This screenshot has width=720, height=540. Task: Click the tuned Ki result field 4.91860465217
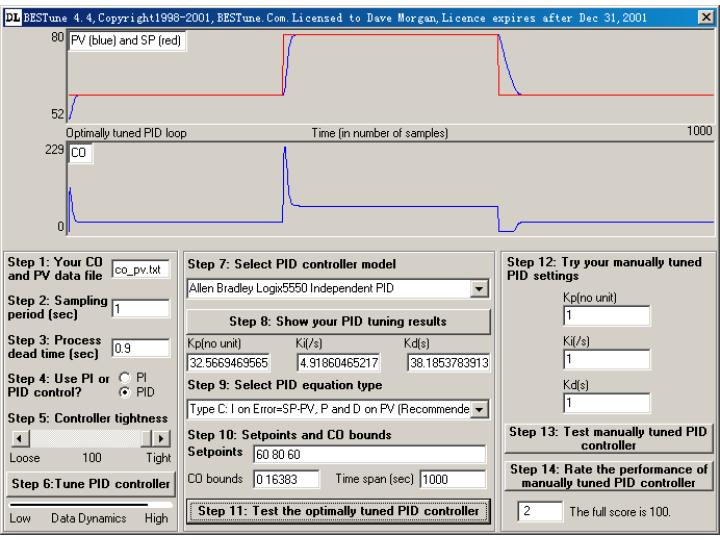point(338,363)
